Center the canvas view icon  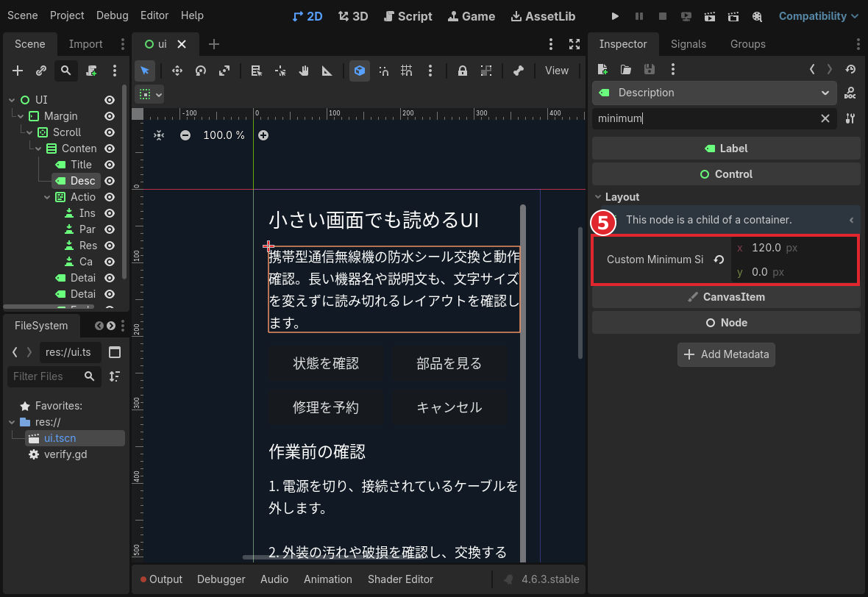pyautogui.click(x=159, y=135)
